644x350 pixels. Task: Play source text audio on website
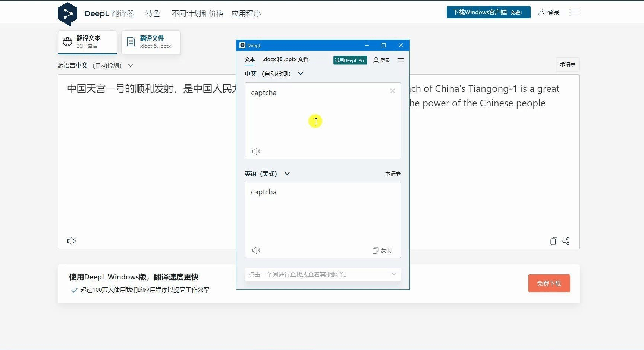click(x=71, y=241)
